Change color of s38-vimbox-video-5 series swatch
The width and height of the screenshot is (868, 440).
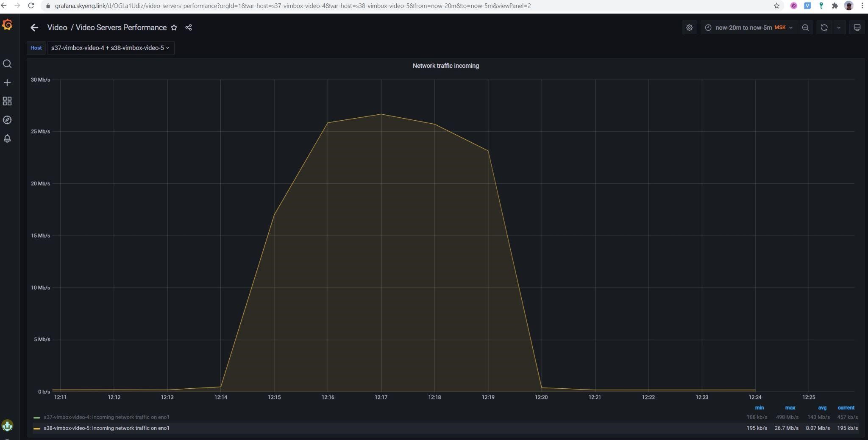(x=36, y=429)
